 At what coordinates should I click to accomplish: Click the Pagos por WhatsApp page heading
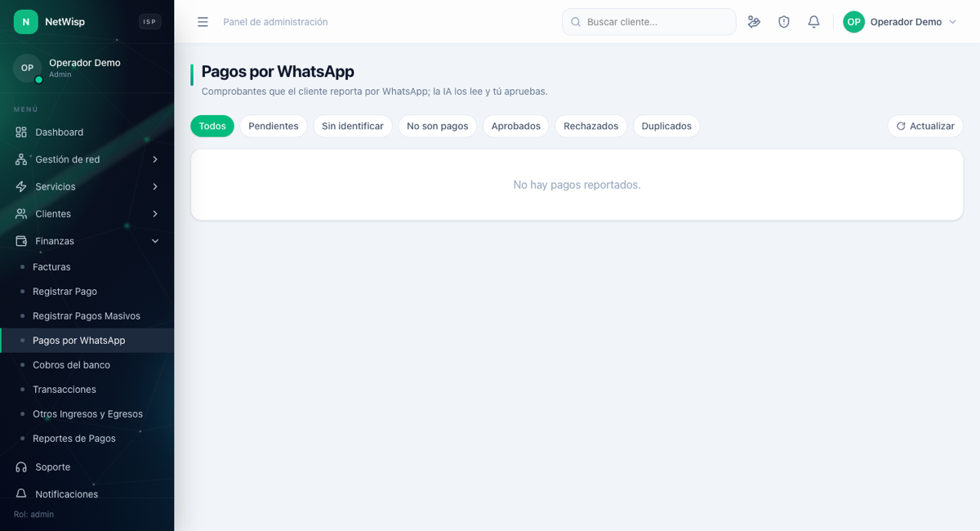pyautogui.click(x=278, y=72)
